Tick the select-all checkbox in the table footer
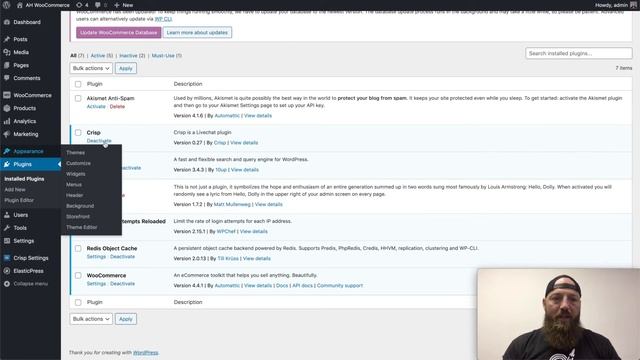The height and width of the screenshot is (360, 640). coord(78,302)
